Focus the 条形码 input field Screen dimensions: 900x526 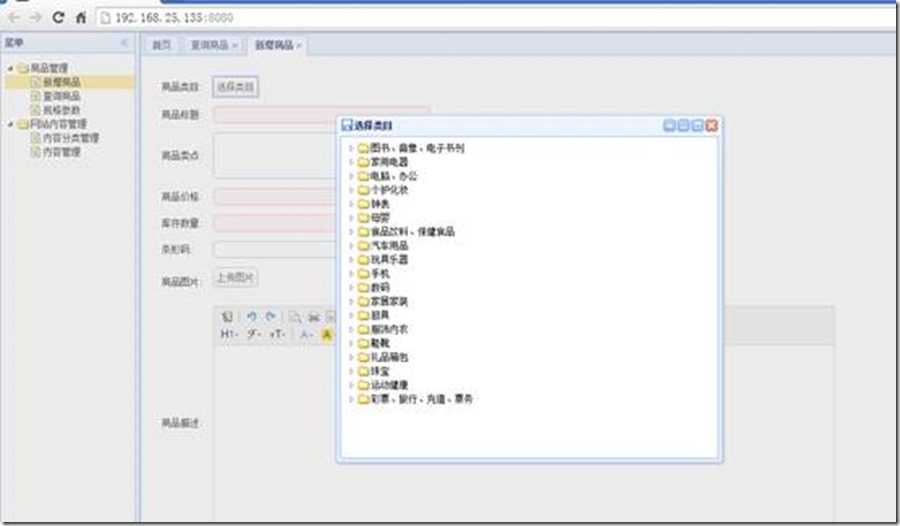pos(276,249)
